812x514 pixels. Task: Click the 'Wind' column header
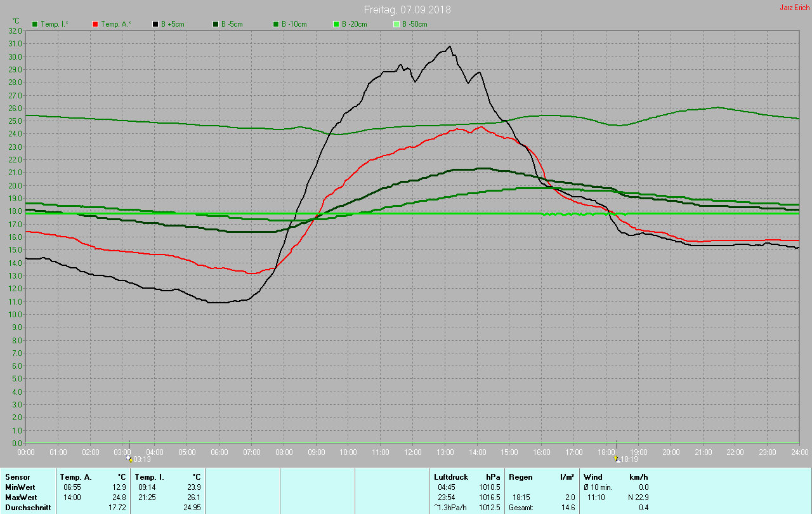[593, 477]
